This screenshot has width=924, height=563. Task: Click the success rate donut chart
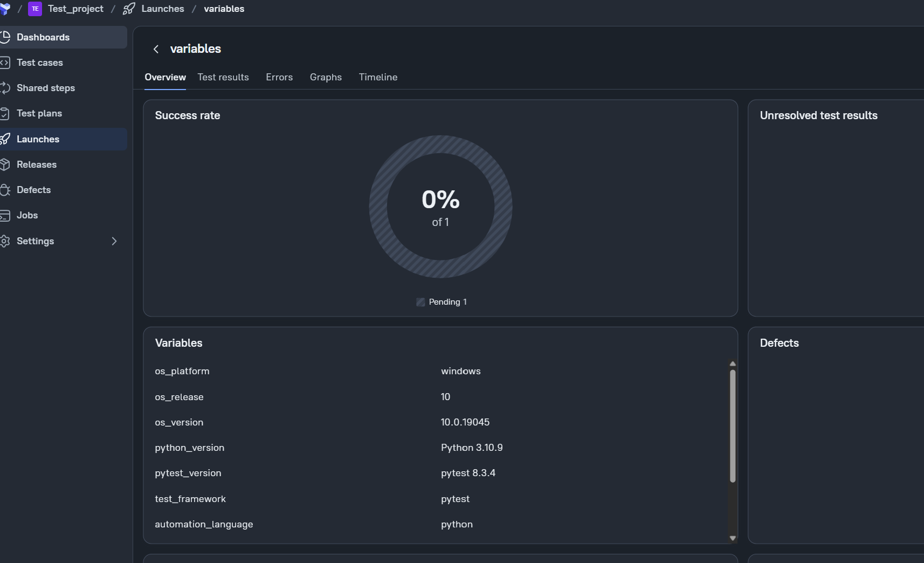coord(440,207)
